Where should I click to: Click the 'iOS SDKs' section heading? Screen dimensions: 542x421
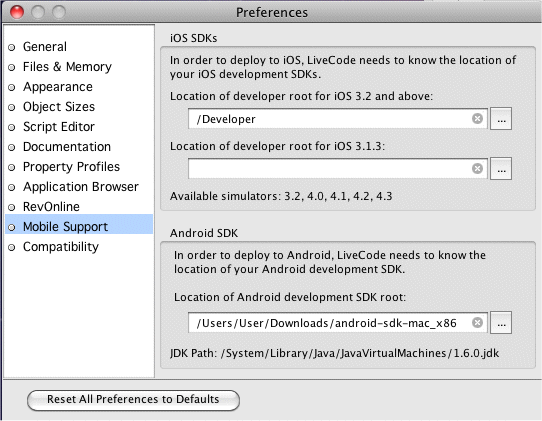(194, 38)
